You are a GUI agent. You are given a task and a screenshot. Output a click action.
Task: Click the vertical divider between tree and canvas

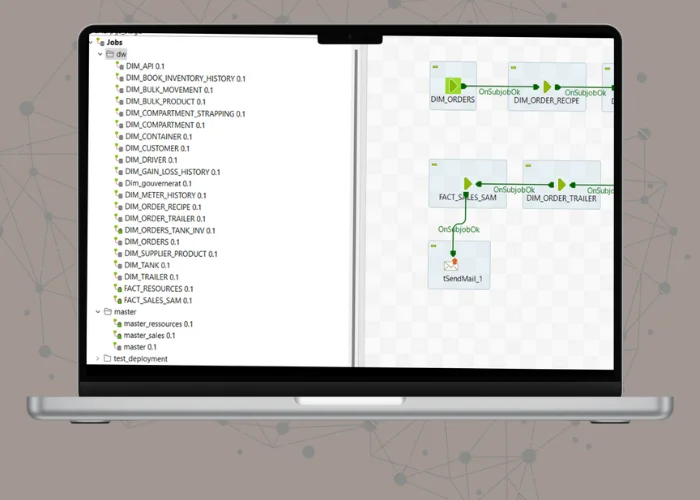[356, 200]
